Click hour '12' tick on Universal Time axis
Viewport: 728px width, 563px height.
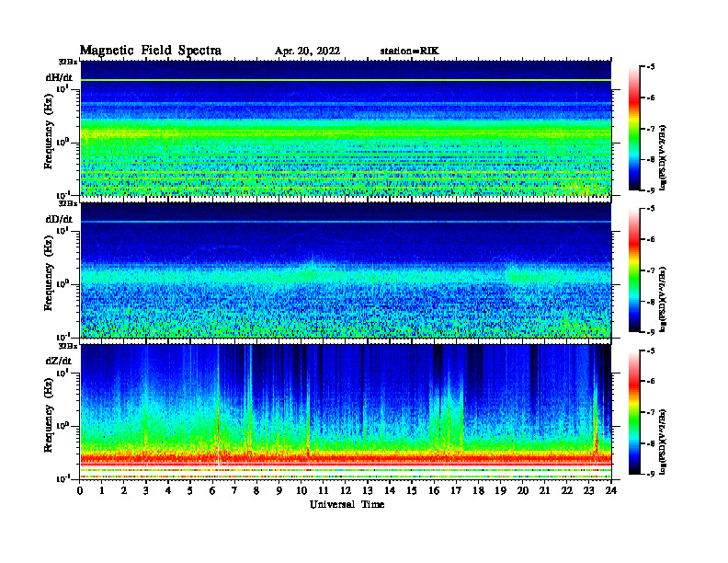point(346,490)
